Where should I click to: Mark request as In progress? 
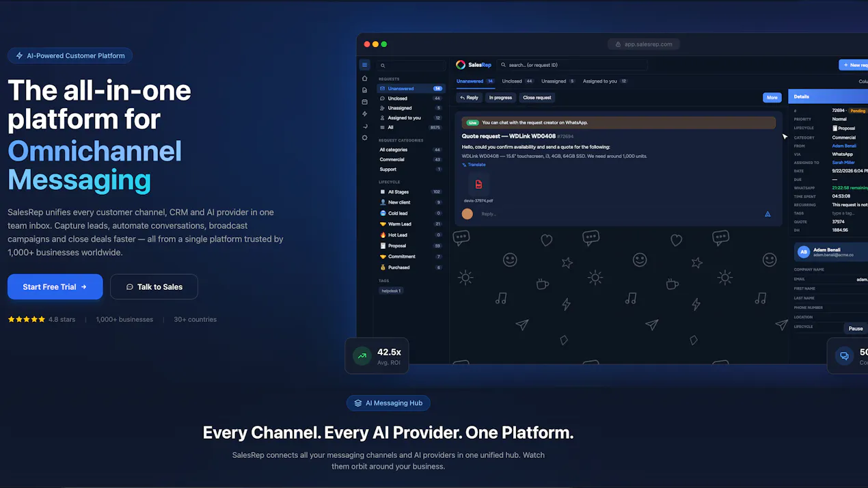click(500, 98)
